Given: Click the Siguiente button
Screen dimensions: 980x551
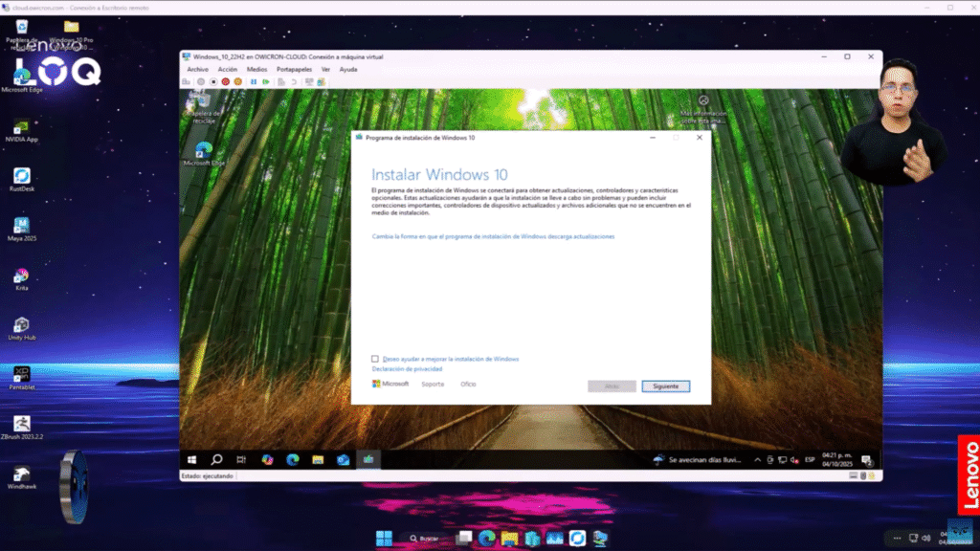Looking at the screenshot, I should point(665,386).
